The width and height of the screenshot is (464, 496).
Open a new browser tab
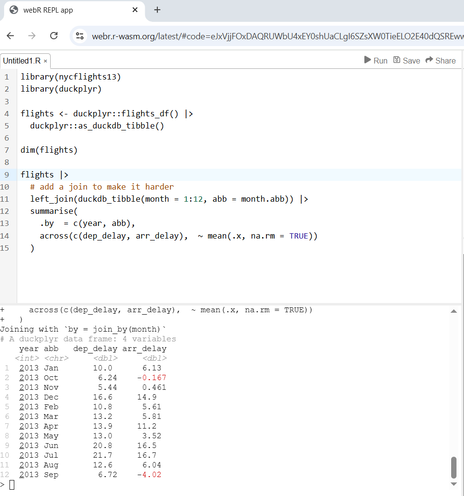tap(157, 10)
